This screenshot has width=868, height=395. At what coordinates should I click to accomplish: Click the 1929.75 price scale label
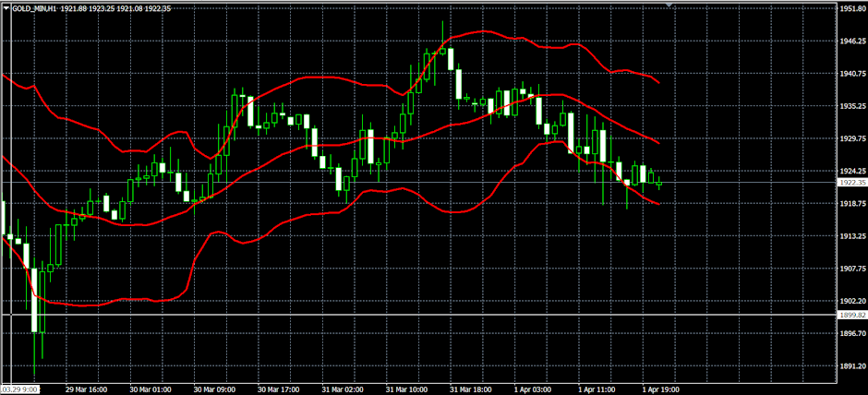pos(853,138)
